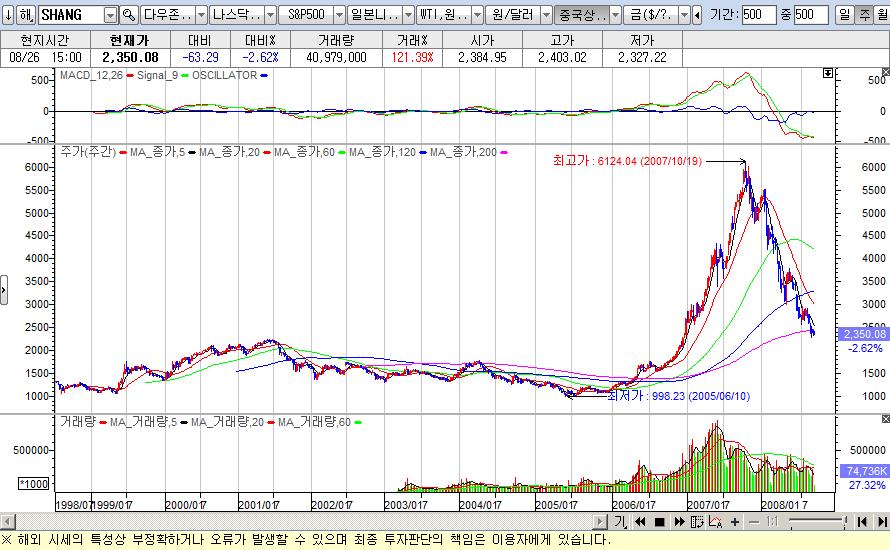Click the 기간 period input field

(x=759, y=15)
